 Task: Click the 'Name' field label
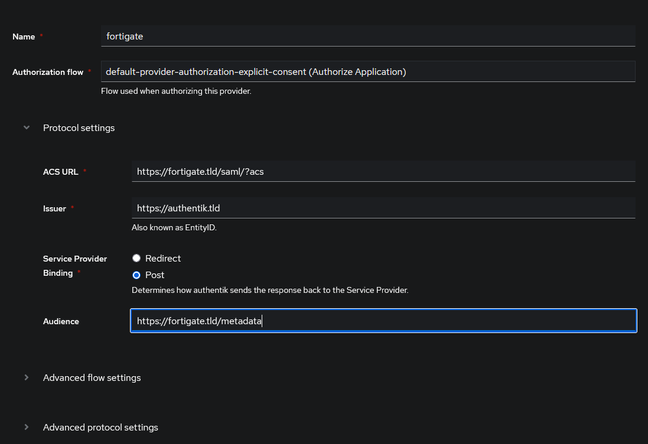click(23, 36)
